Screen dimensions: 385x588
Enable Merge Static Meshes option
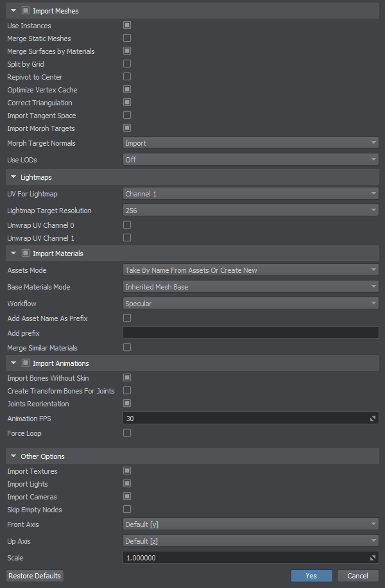(127, 39)
